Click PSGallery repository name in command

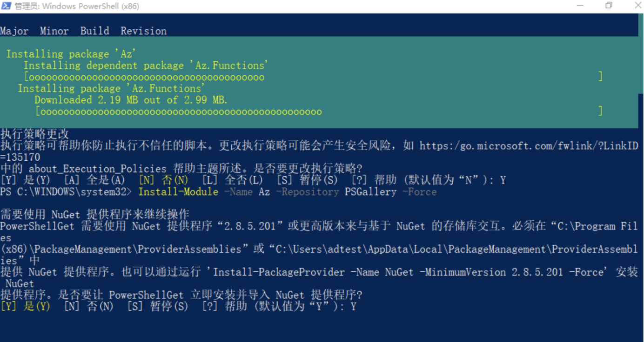[x=370, y=192]
